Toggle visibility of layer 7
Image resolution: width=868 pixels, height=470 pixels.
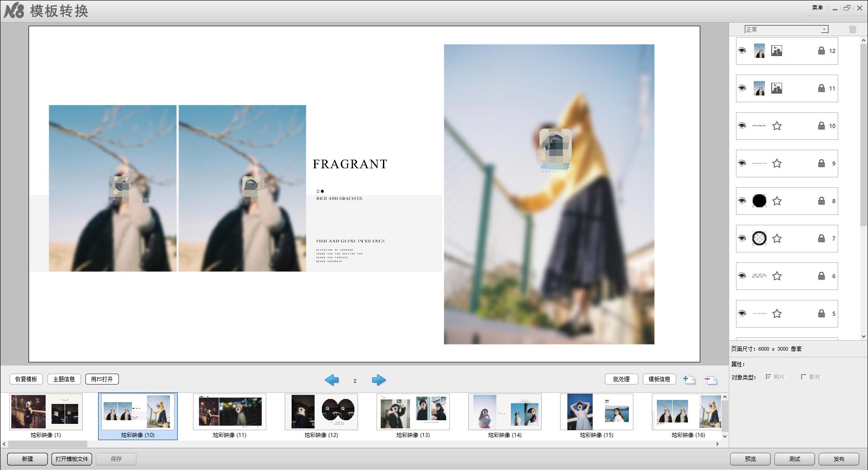[x=742, y=238]
